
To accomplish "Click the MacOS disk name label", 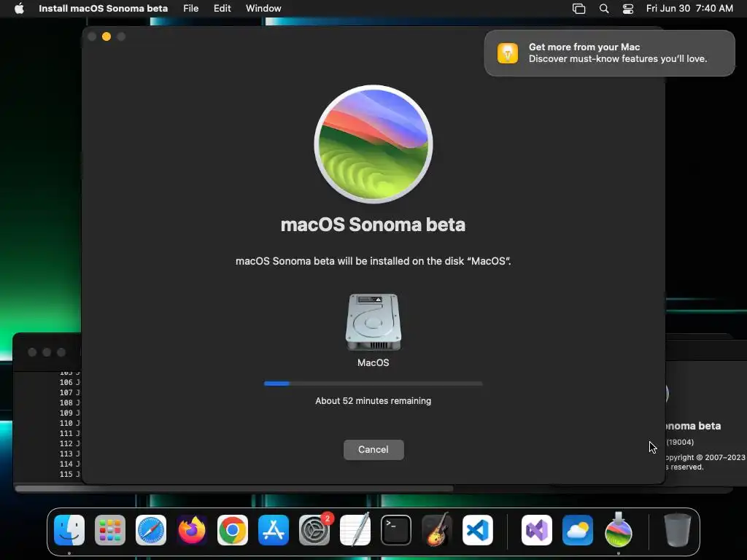I will click(373, 363).
